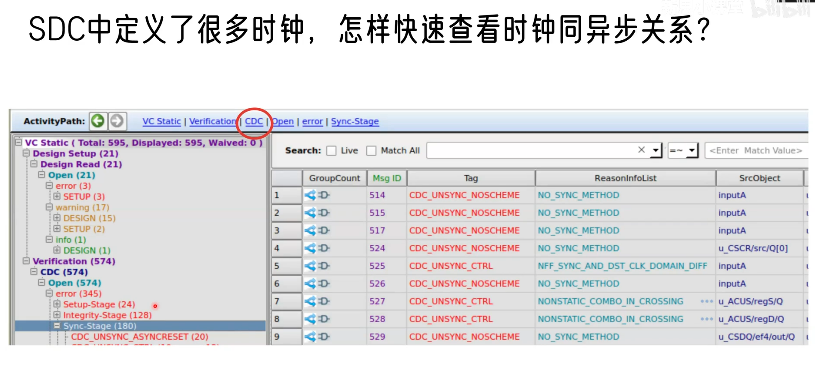Open the error breadcrumb link

pyautogui.click(x=312, y=121)
